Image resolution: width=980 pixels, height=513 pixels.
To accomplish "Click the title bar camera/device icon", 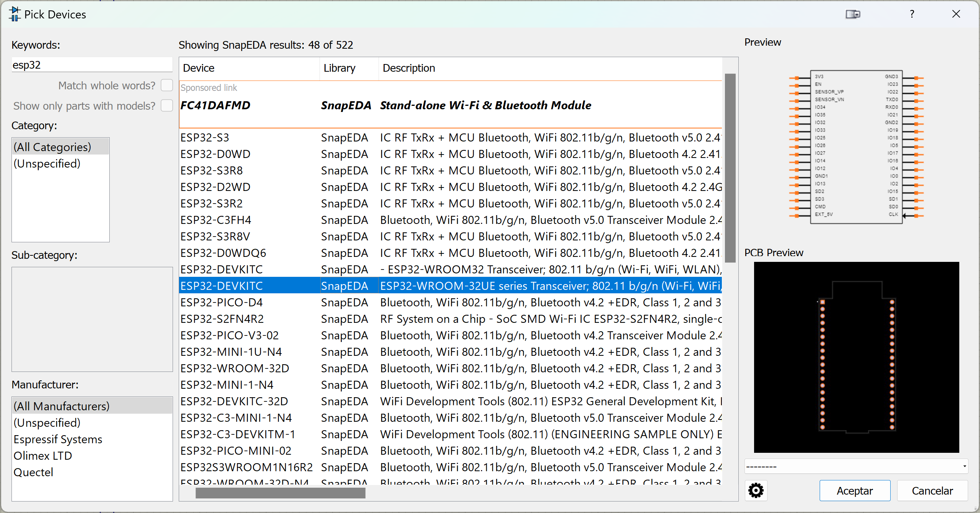I will [x=853, y=14].
